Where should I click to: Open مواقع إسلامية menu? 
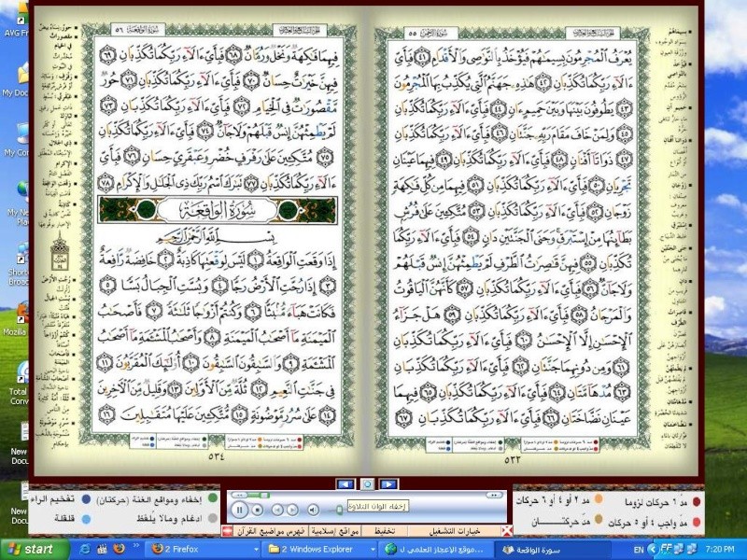[x=334, y=530]
